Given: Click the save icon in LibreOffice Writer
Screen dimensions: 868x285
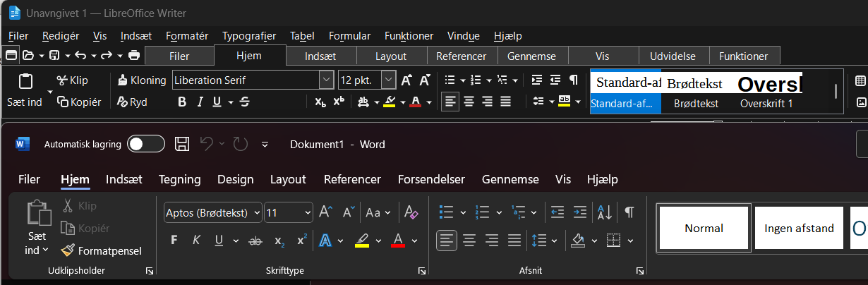Looking at the screenshot, I should (x=54, y=55).
